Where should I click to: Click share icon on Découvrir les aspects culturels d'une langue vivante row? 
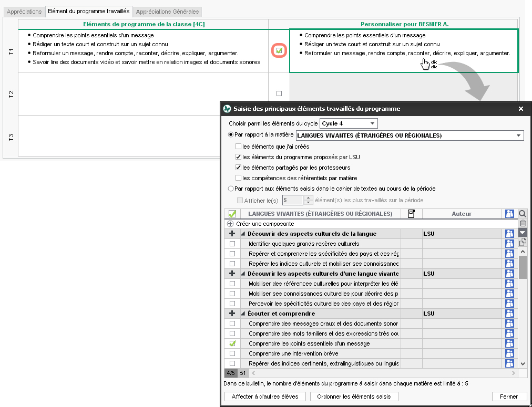click(x=509, y=274)
